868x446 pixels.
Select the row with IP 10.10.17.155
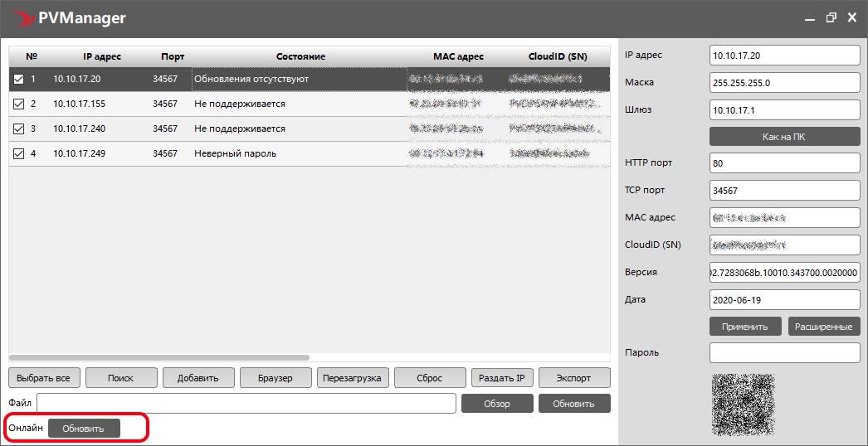pyautogui.click(x=309, y=104)
